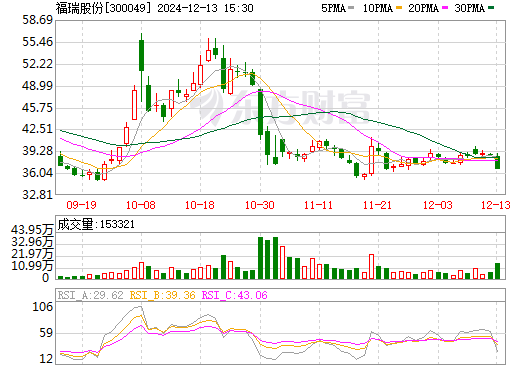This screenshot has height=365, width=520.
Task: Select the 11-21 date axis label
Action: [377, 205]
